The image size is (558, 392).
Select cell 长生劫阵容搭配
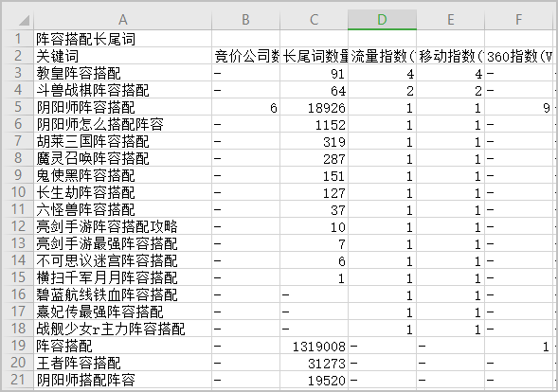[123, 192]
